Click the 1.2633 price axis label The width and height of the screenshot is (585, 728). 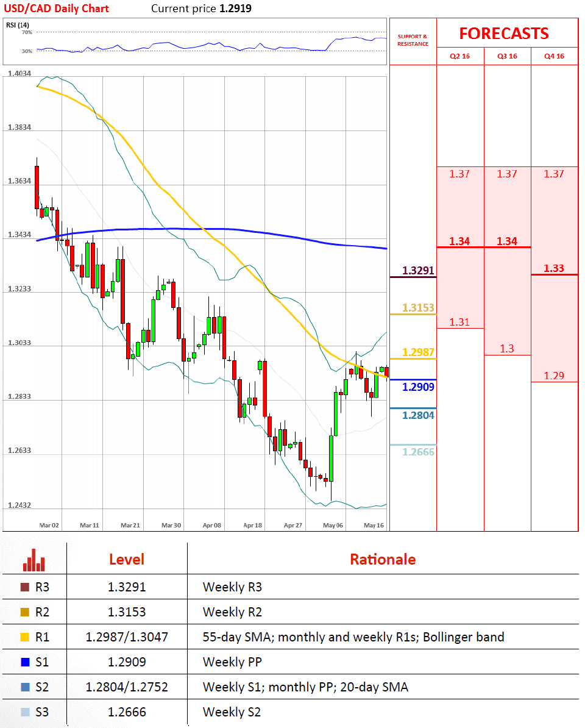pyautogui.click(x=19, y=451)
